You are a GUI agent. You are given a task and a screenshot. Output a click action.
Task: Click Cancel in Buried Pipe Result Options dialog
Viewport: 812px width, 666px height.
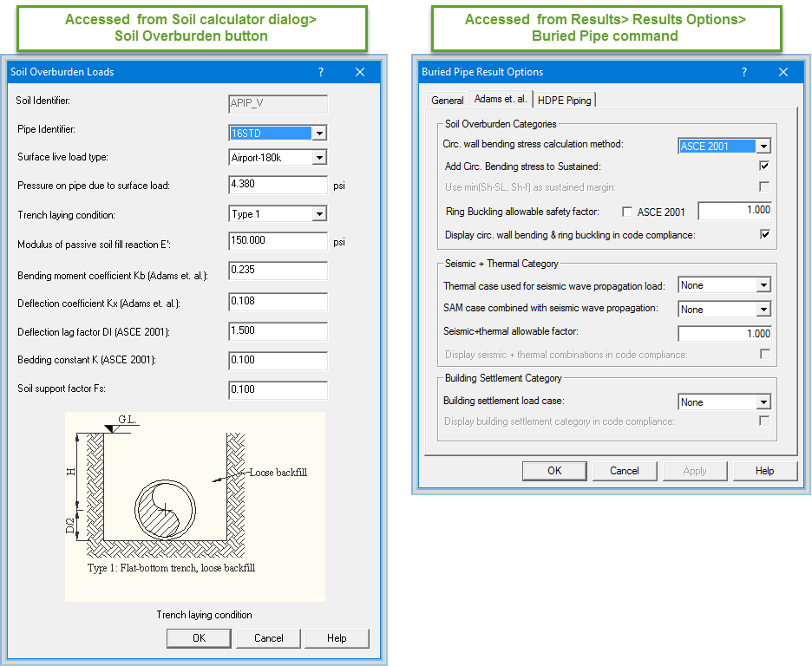pyautogui.click(x=624, y=471)
